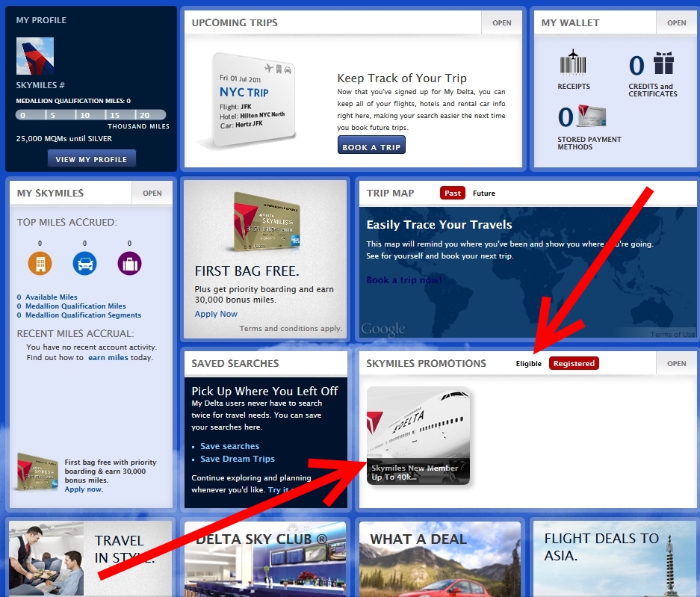Open the My SkyMiles panel

152,193
